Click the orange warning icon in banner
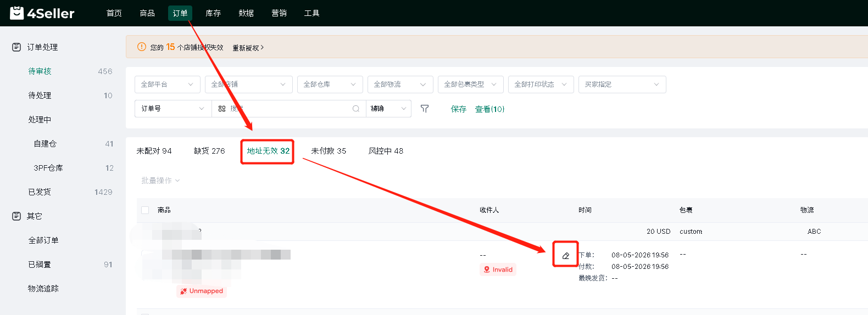Screen dimensions: 868x315 click(142, 47)
